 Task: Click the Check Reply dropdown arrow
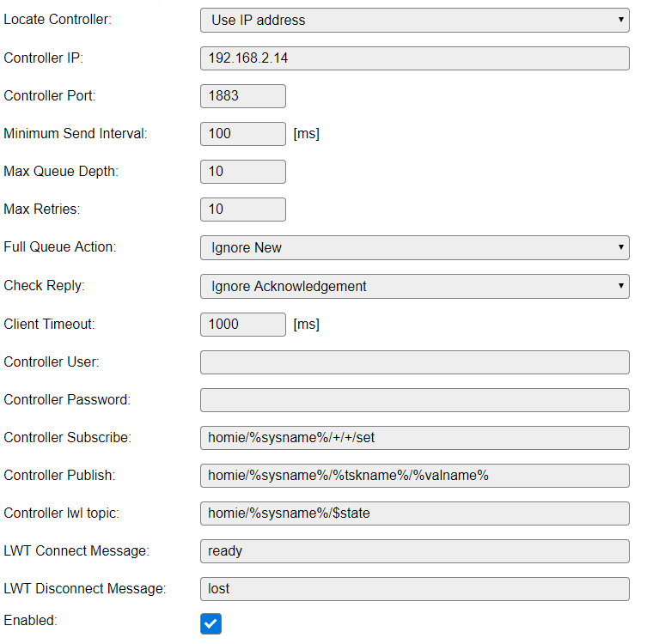[620, 285]
